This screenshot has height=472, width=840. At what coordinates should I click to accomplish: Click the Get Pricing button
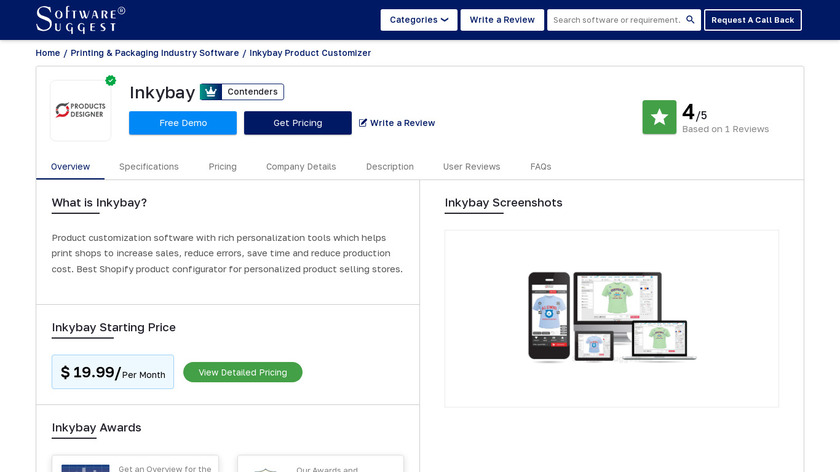pos(298,123)
